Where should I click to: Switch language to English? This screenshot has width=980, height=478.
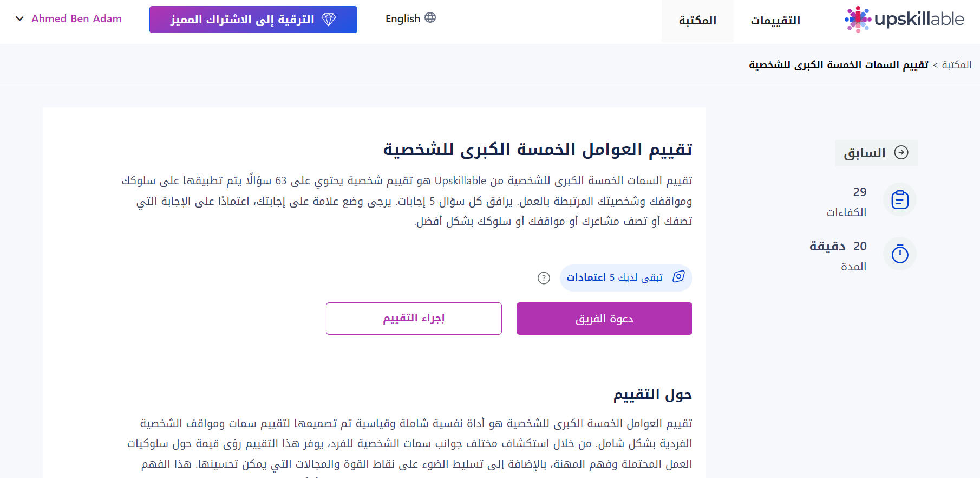[x=410, y=18]
